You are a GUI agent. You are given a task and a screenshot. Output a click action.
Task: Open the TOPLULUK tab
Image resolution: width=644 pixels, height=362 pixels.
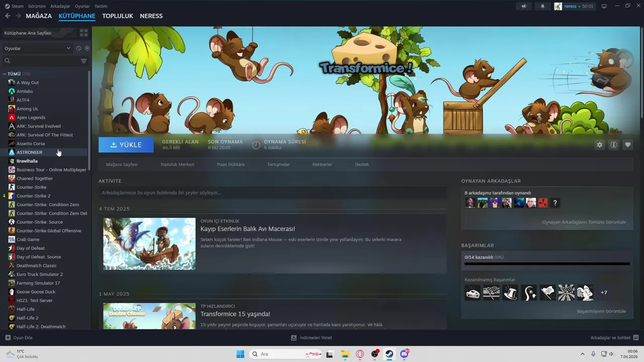tap(118, 16)
